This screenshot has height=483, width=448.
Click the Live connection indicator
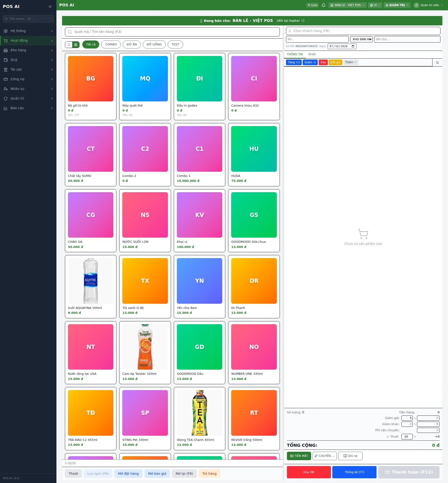[x=312, y=5]
